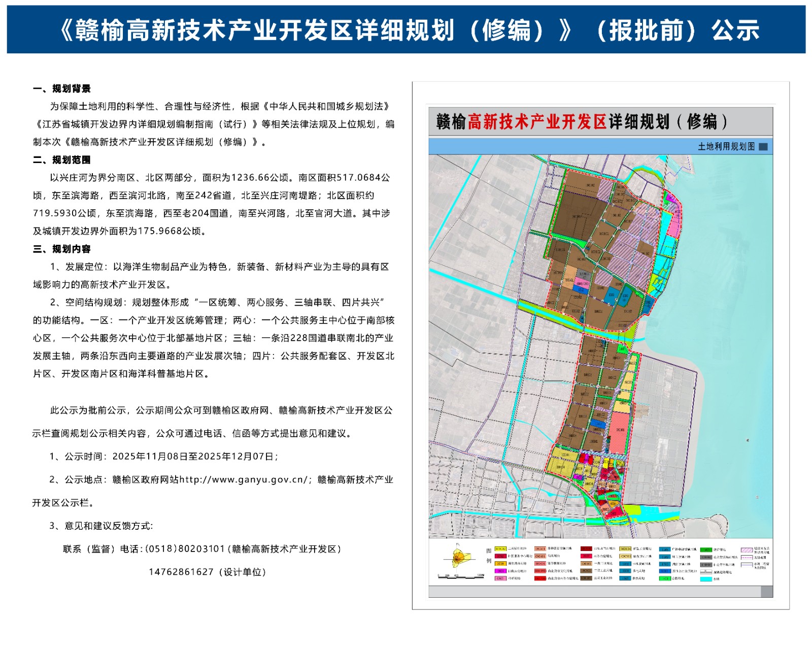Viewport: 812px width, 646px height.
Task: Pick the yellow 070102 legend swatch
Action: pos(500,549)
